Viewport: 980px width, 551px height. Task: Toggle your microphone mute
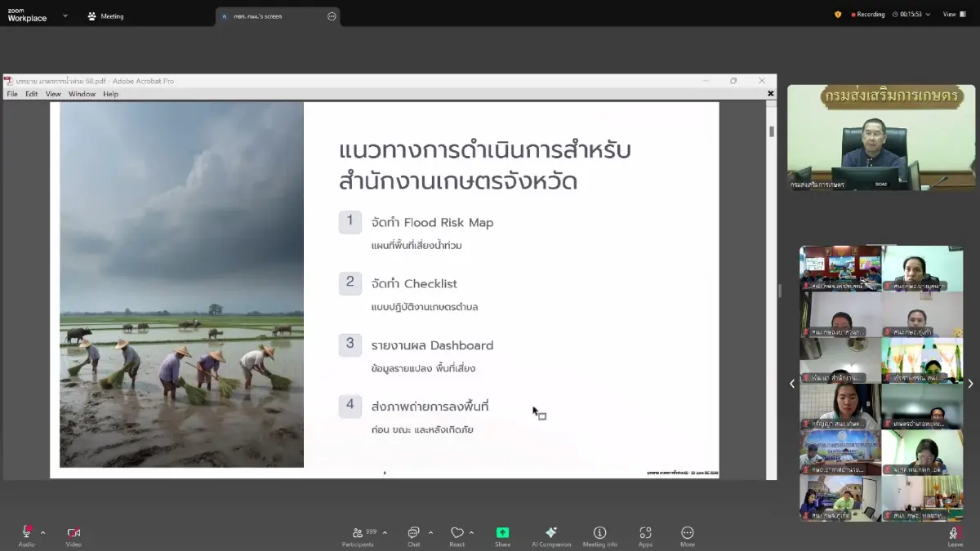(x=27, y=531)
